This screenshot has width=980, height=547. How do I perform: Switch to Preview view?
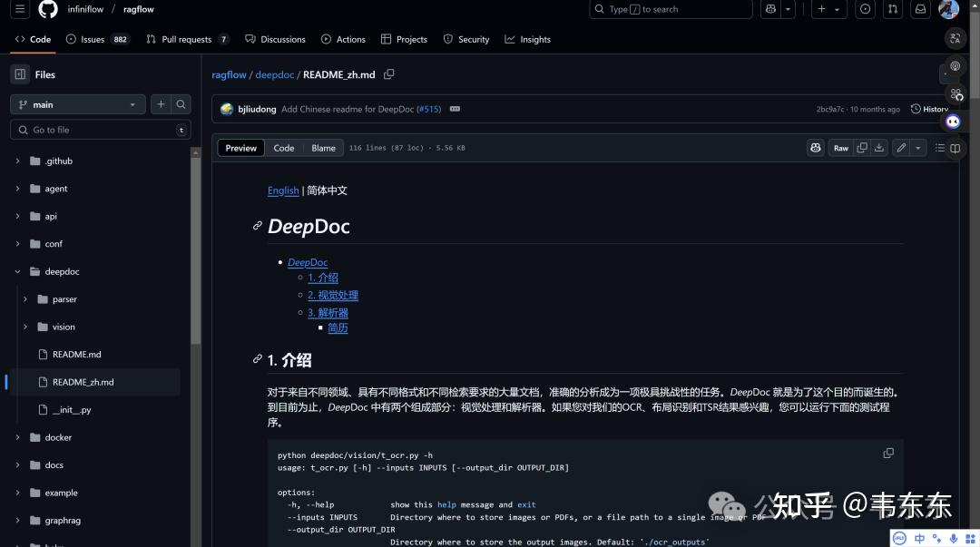point(240,148)
